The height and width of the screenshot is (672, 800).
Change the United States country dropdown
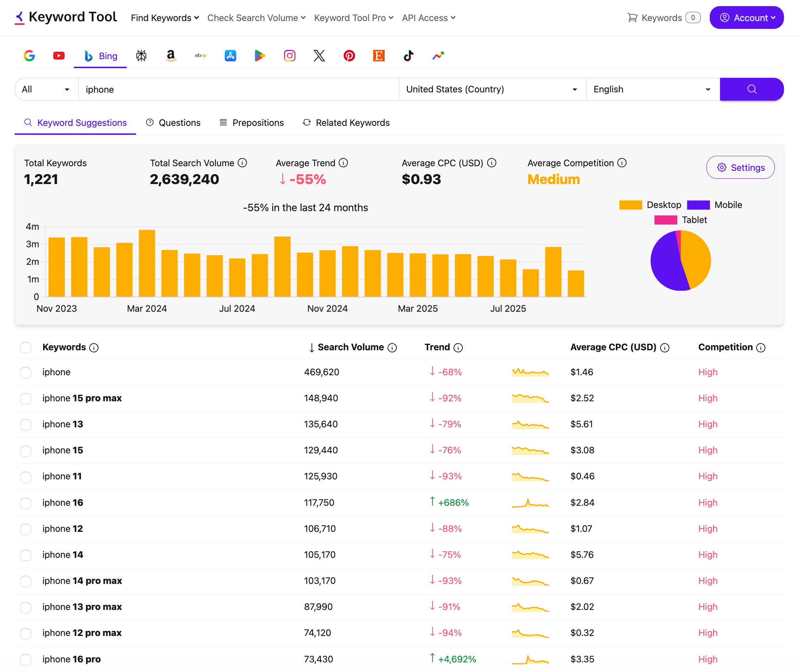(x=492, y=89)
